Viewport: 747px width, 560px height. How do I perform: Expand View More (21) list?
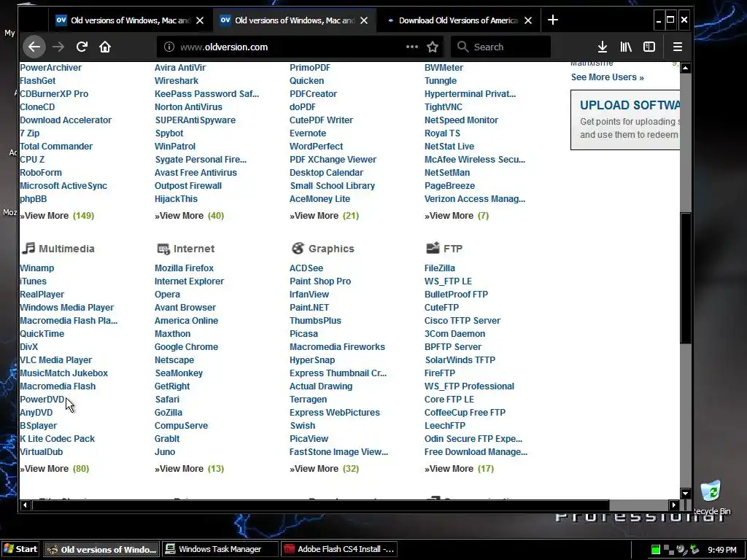click(324, 216)
